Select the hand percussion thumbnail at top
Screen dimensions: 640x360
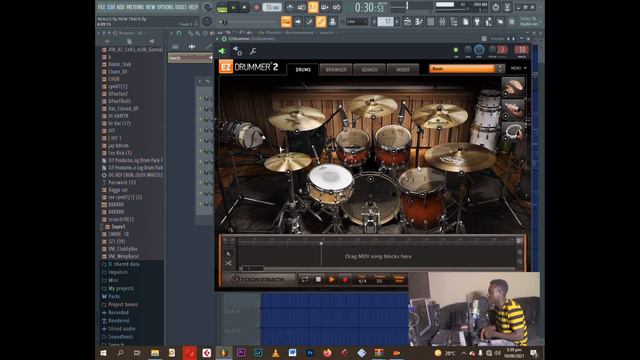point(513,87)
